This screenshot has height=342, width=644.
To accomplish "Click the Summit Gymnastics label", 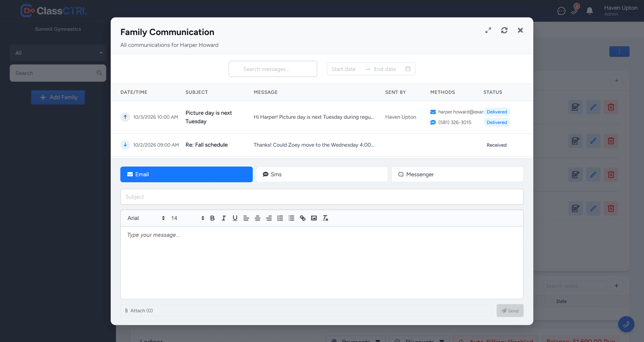I will coord(58,29).
